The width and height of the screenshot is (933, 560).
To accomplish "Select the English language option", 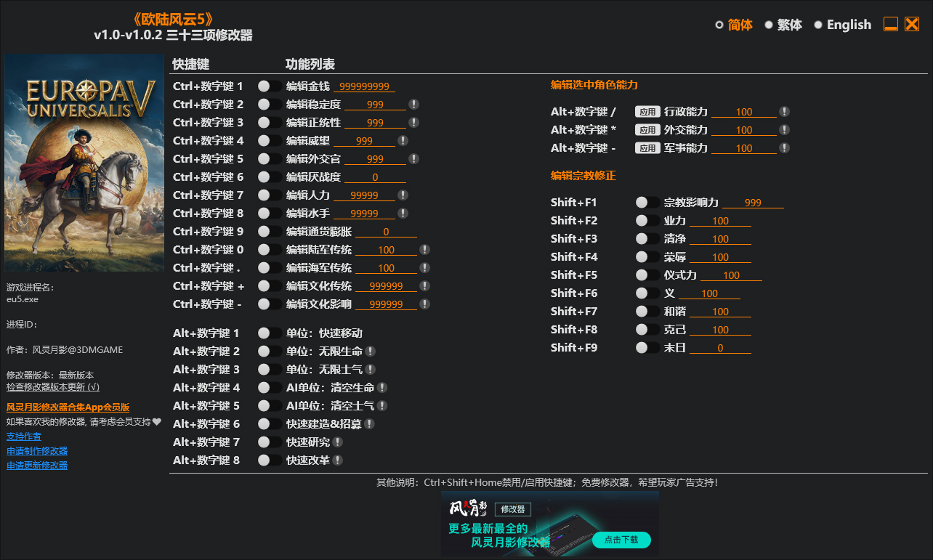I will 843,24.
